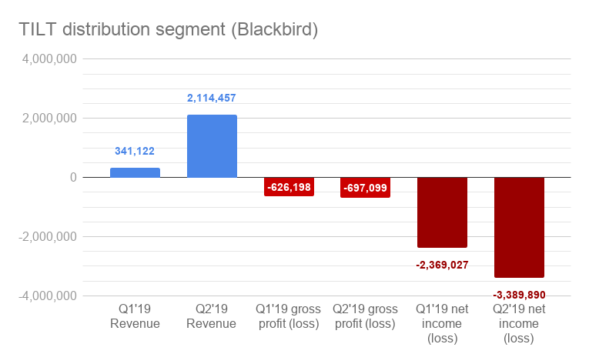Click the 'Q2'19 gross profit (loss)' axis label
Screen dimensions: 589x364
[365, 316]
